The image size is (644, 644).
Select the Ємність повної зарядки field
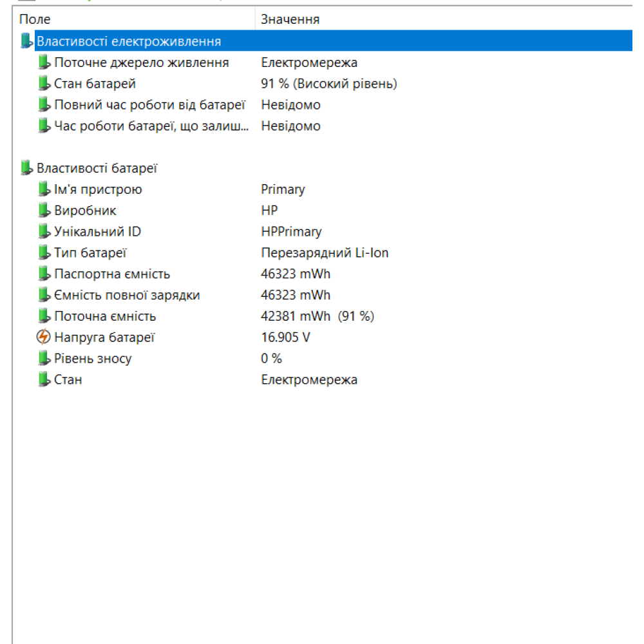(x=126, y=295)
